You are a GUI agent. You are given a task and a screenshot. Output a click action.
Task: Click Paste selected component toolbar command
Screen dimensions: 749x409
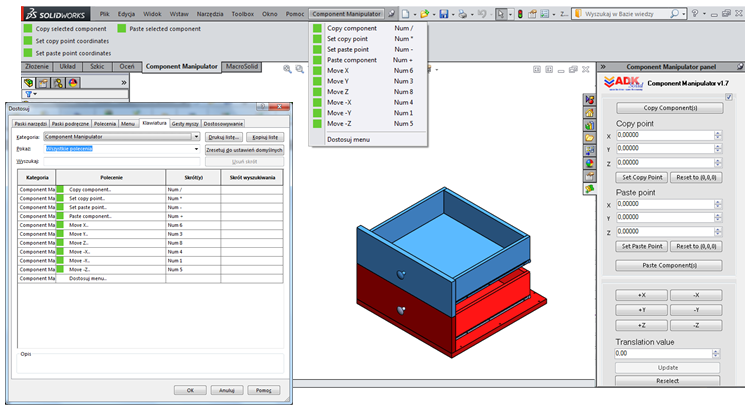(159, 29)
